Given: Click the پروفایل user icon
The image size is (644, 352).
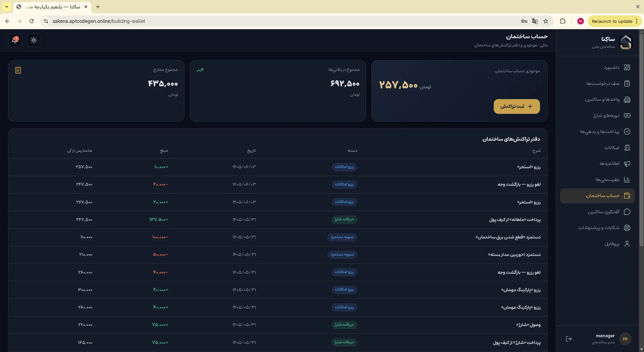Looking at the screenshot, I should click(x=627, y=244).
